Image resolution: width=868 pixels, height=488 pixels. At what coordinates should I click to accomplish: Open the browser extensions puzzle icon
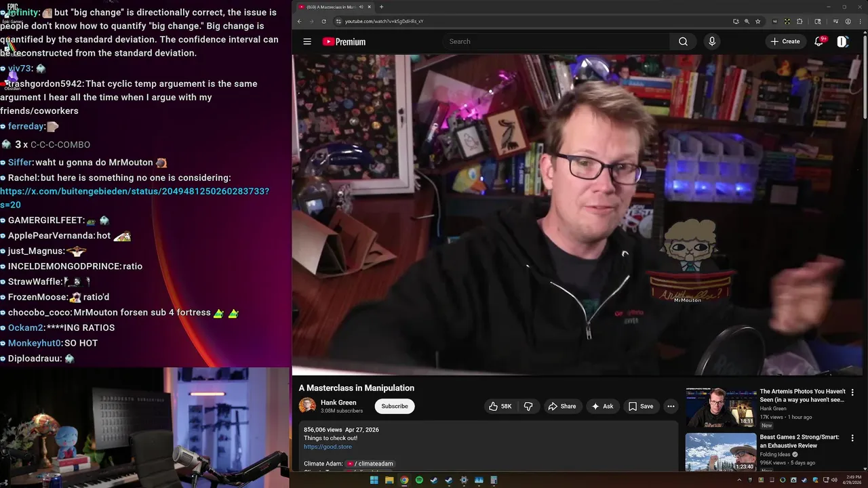pos(800,21)
